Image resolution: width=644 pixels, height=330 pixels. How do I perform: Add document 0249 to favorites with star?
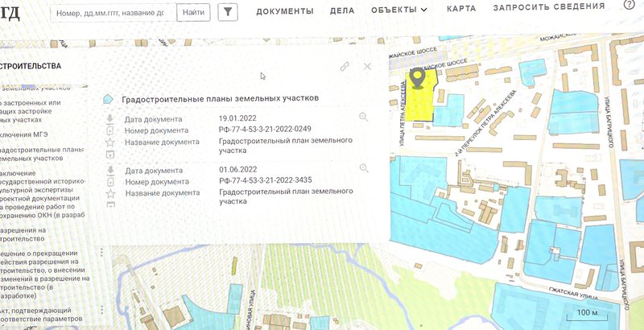coord(110,142)
